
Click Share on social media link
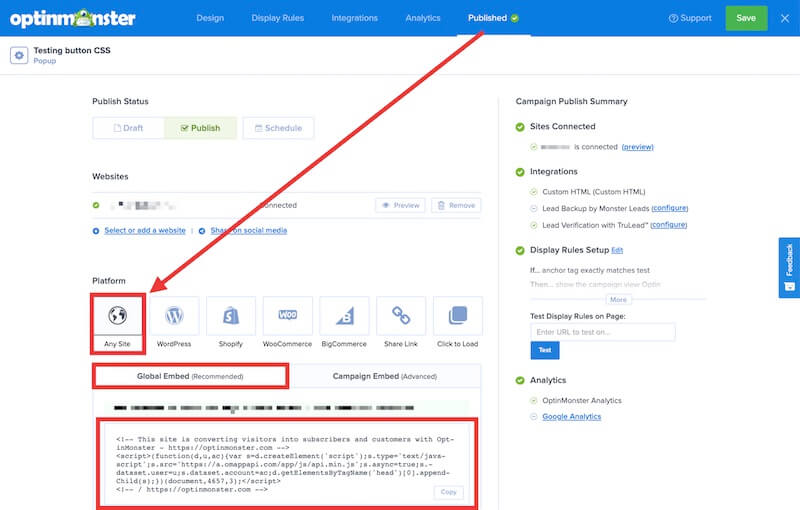(x=249, y=231)
